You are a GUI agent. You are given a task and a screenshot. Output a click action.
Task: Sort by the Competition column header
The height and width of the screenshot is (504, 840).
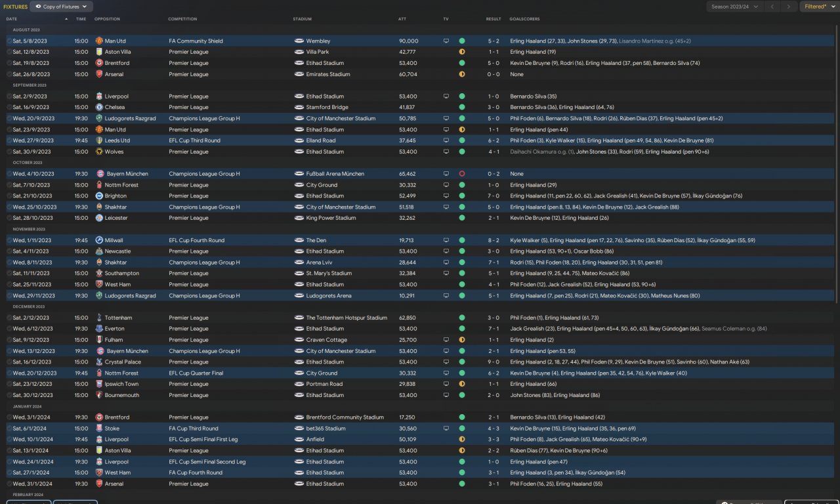(x=182, y=19)
